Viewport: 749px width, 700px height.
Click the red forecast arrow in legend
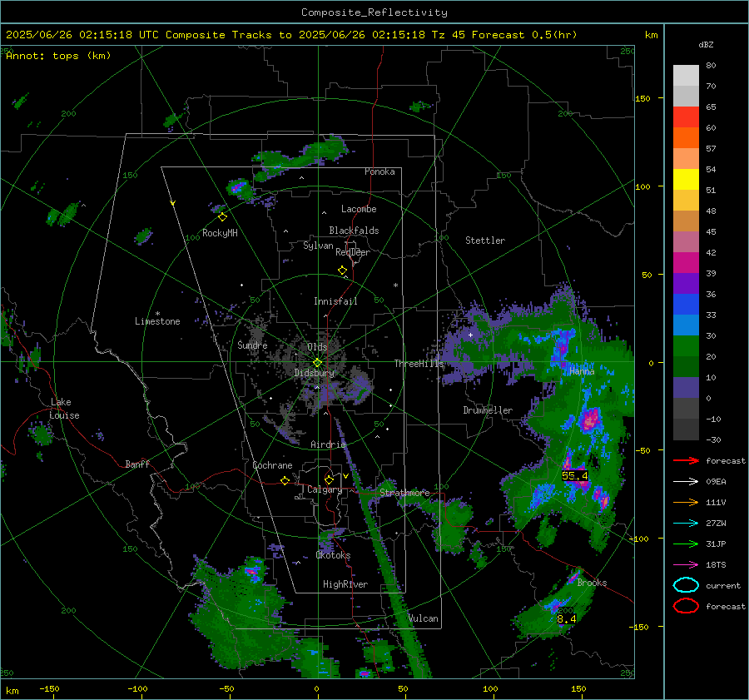click(686, 460)
